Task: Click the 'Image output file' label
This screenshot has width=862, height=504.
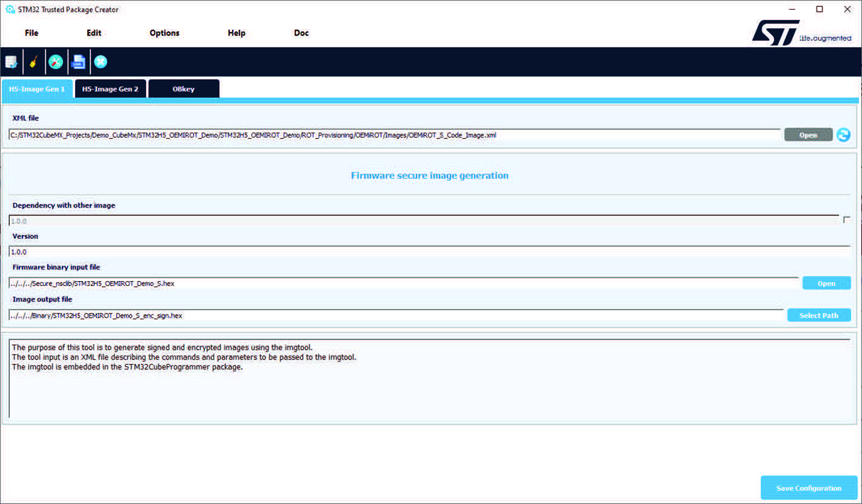Action: 42,299
